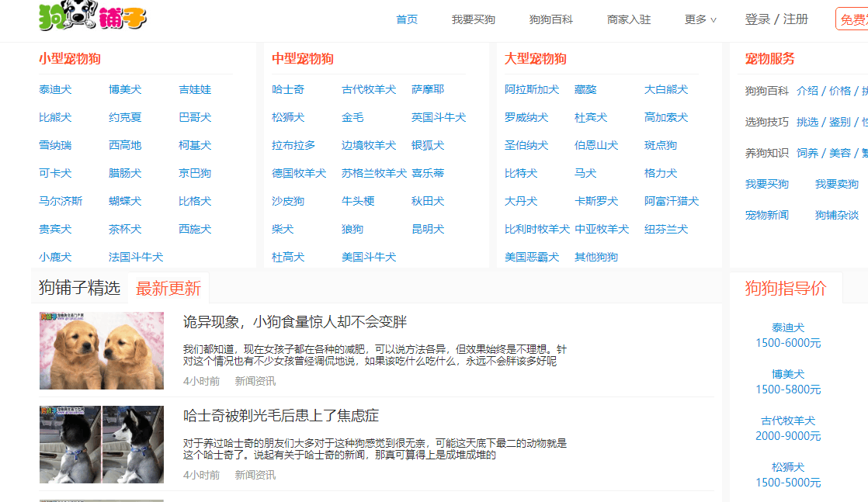Open 法国斗牛犬 breed link

pyautogui.click(x=136, y=257)
